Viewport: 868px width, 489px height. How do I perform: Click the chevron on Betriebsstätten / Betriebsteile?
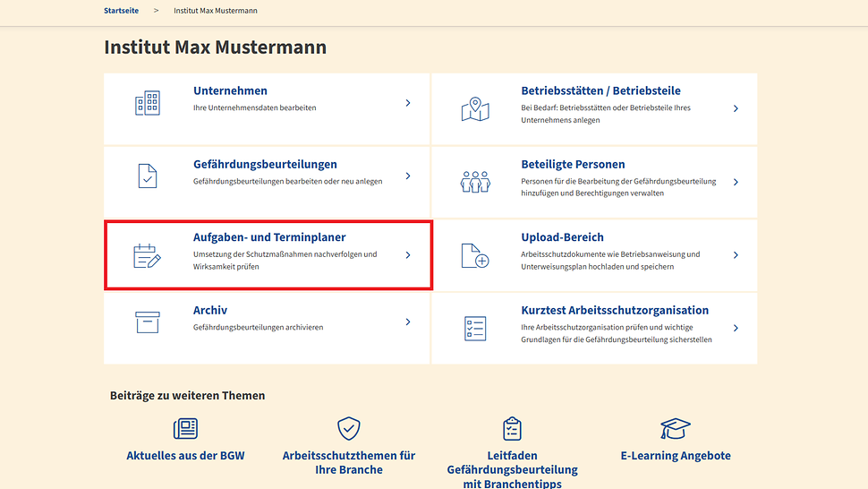[736, 108]
